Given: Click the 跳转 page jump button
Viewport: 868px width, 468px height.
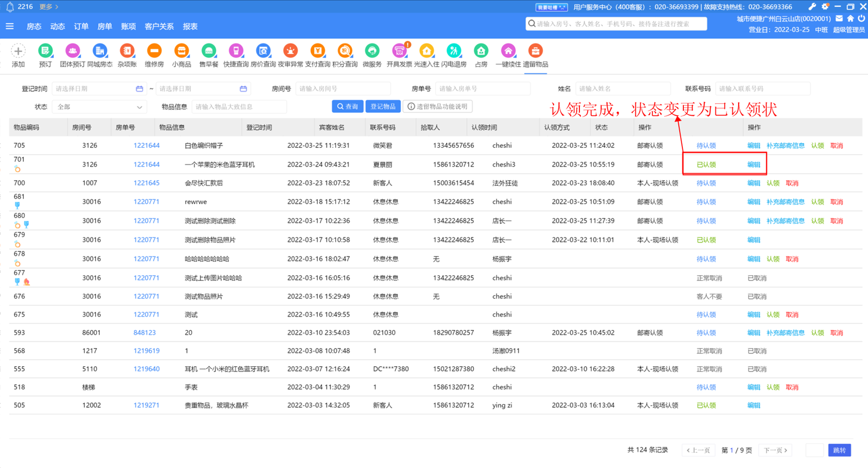Looking at the screenshot, I should pos(840,450).
